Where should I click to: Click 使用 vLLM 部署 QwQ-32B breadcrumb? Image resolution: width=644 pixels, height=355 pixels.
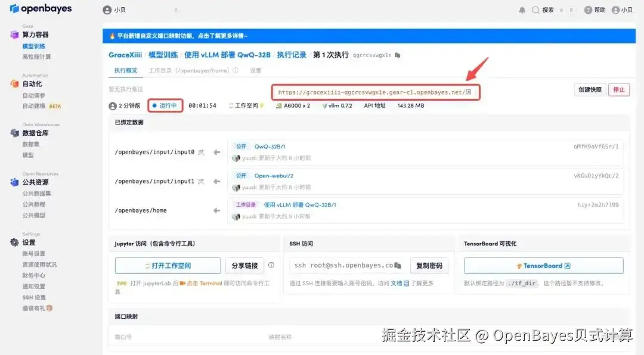pyautogui.click(x=227, y=55)
